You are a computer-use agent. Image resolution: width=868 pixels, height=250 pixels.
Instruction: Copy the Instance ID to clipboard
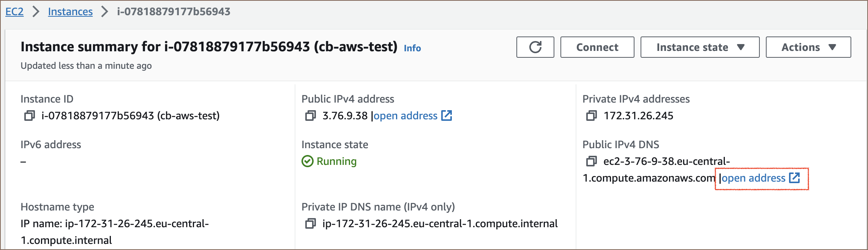30,116
